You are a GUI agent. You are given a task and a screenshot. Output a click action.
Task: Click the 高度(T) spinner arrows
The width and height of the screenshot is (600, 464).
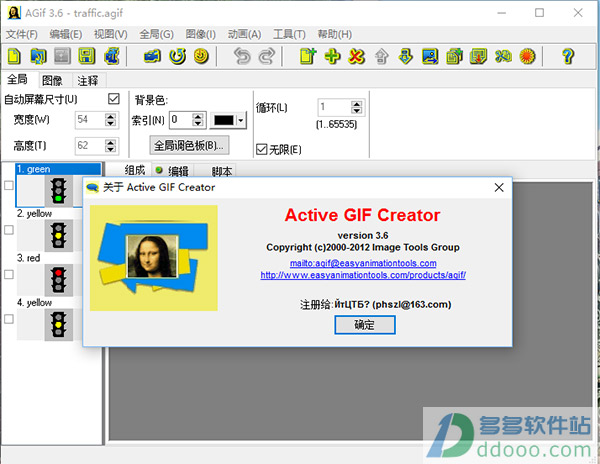click(110, 146)
